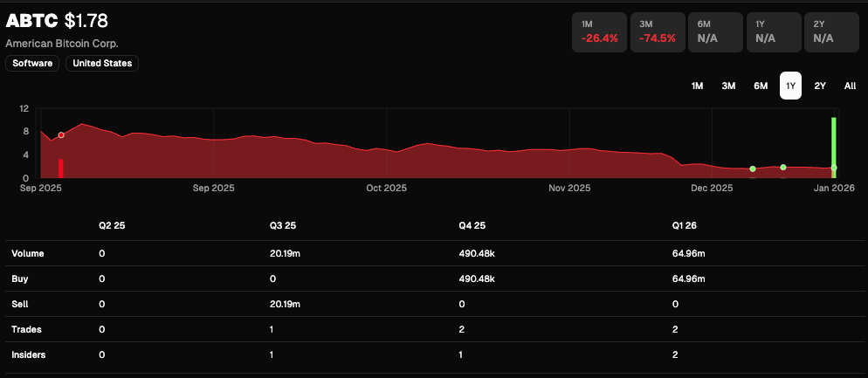Click the second green buy marker in December

point(783,167)
